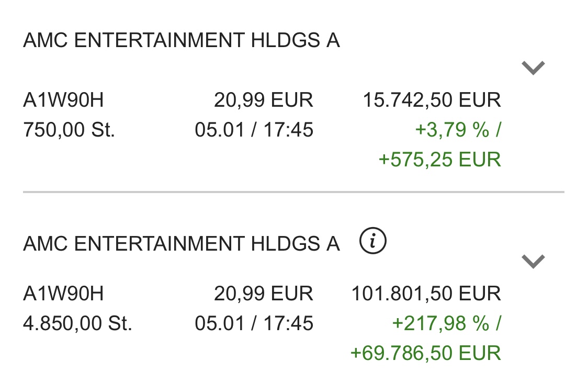The height and width of the screenshot is (383, 588).
Task: Click the 15.742,50 EUR market value
Action: pos(433,99)
